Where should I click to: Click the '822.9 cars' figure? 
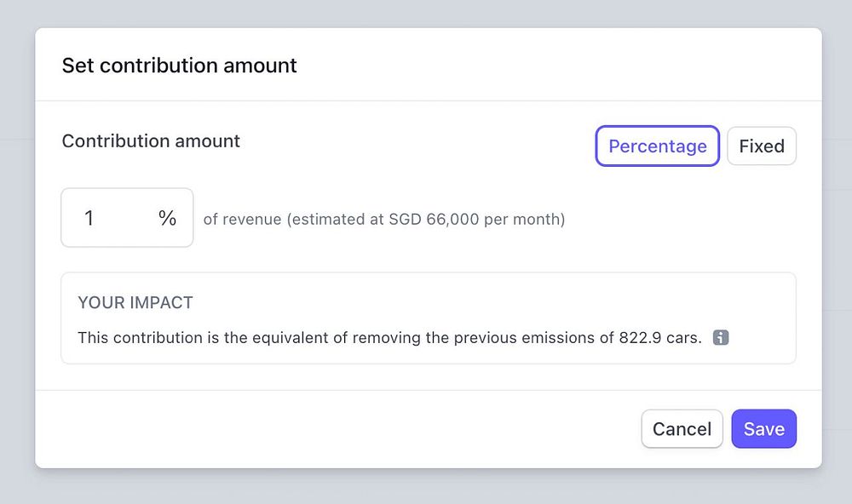tap(659, 338)
